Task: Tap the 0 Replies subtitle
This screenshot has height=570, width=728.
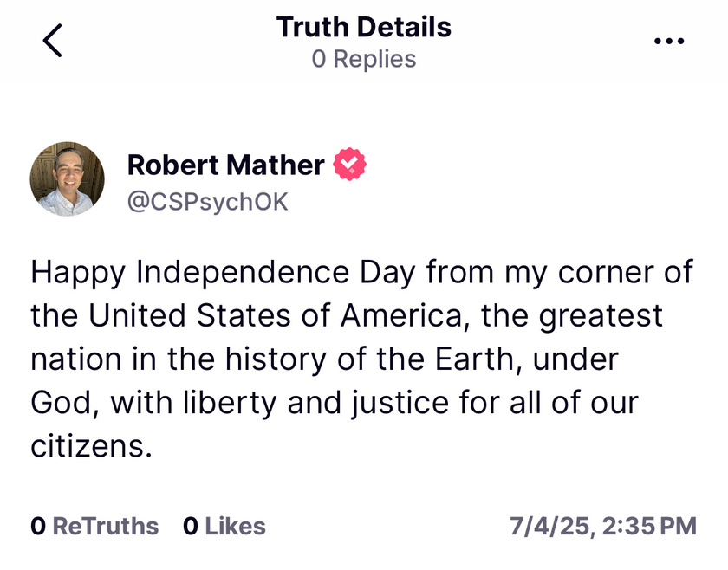Action: click(x=363, y=59)
